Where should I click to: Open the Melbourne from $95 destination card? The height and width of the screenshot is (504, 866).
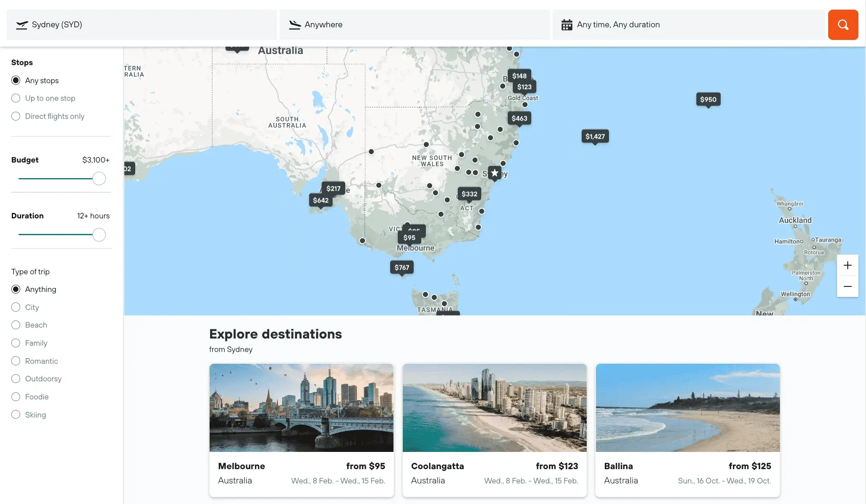click(x=302, y=430)
